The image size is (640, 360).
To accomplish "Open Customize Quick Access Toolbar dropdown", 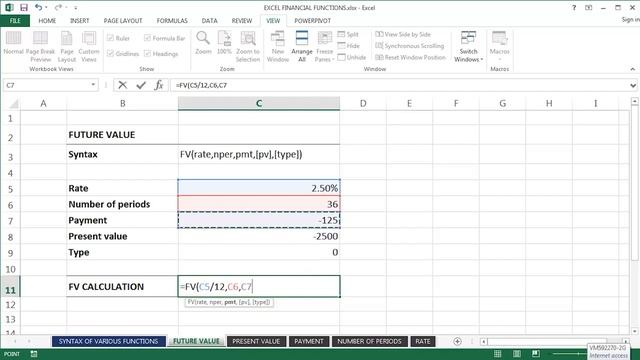I will [x=76, y=8].
